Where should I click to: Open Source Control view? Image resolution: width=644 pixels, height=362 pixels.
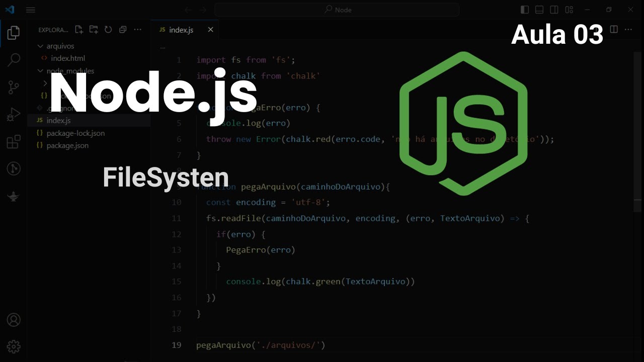pyautogui.click(x=14, y=87)
